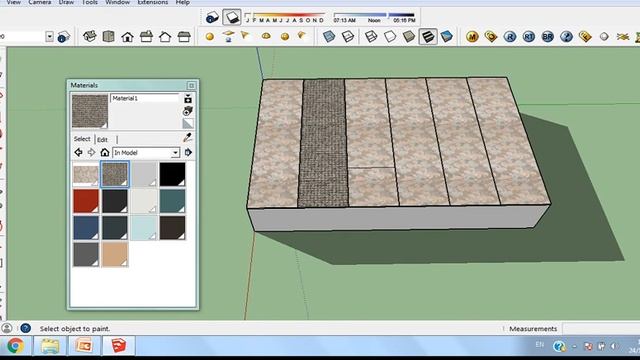Start V-Ray batch render BR icon
Image resolution: width=640 pixels, height=360 pixels.
(x=547, y=37)
